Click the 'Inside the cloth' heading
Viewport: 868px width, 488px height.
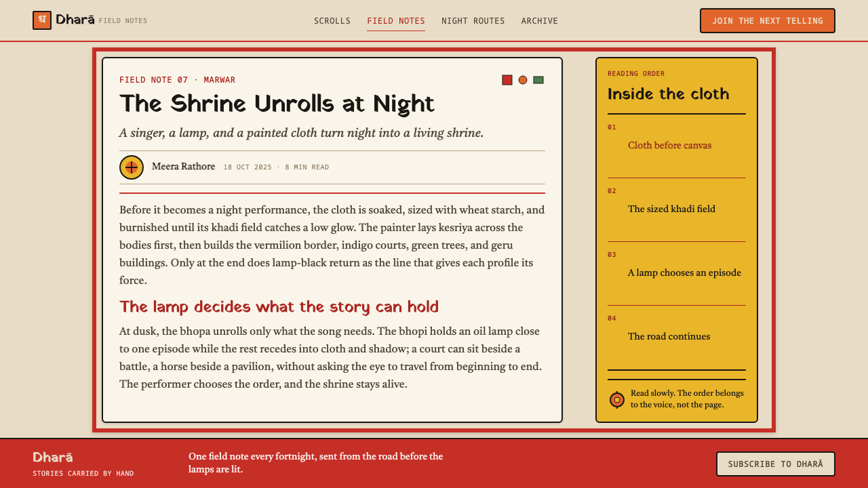[x=669, y=94]
